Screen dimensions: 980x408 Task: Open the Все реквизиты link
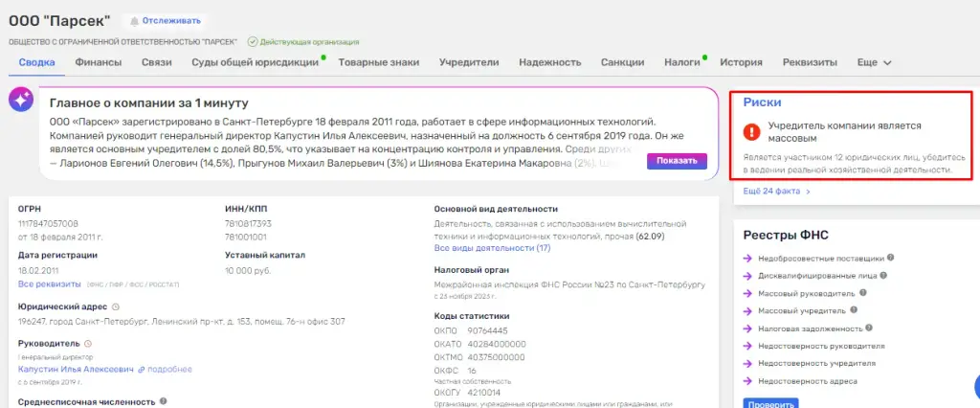[x=50, y=284]
